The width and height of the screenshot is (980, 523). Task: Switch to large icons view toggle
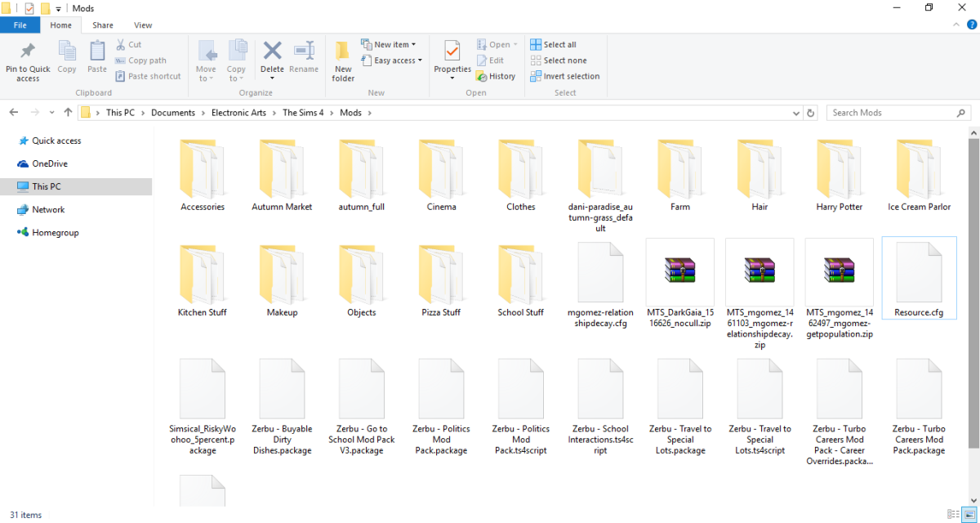969,515
